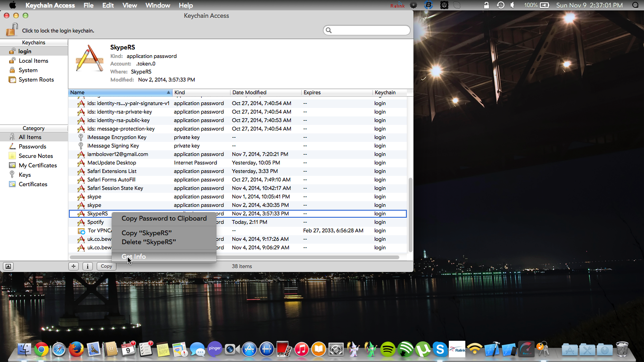This screenshot has height=362, width=644.
Task: Choose Get Info from context menu
Action: point(164,256)
